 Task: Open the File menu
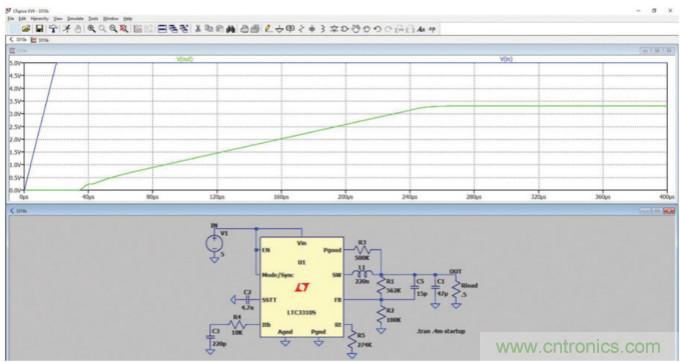(11, 19)
